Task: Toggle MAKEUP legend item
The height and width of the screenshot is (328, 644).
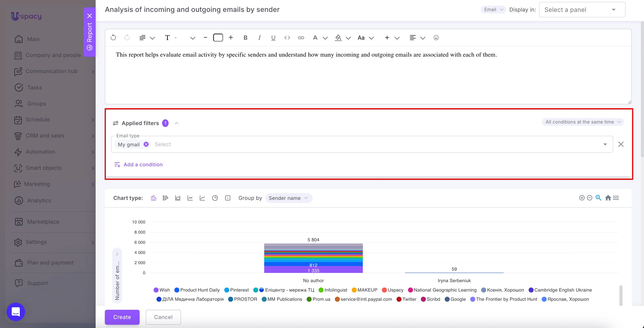Action: point(364,290)
